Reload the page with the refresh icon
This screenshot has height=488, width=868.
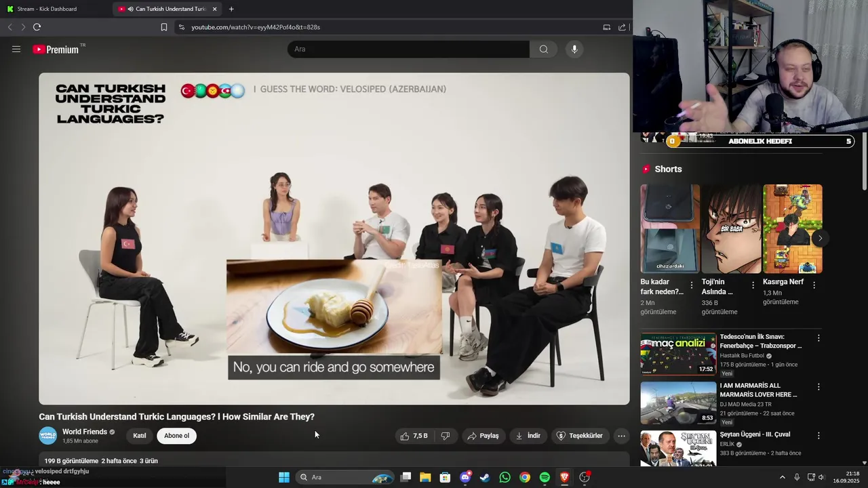point(37,27)
